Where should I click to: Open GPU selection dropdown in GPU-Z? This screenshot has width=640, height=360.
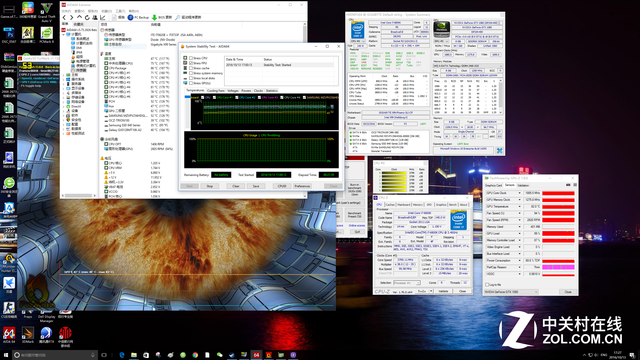pyautogui.click(x=511, y=292)
